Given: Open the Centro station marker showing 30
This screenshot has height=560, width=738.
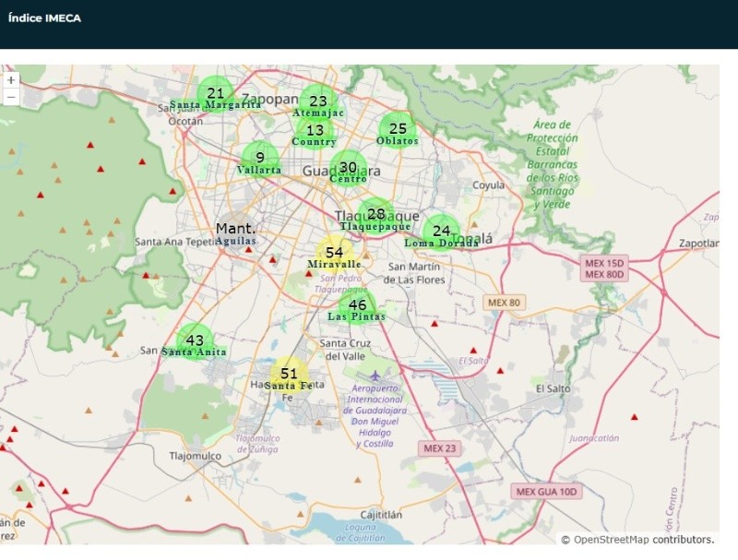Looking at the screenshot, I should [348, 169].
